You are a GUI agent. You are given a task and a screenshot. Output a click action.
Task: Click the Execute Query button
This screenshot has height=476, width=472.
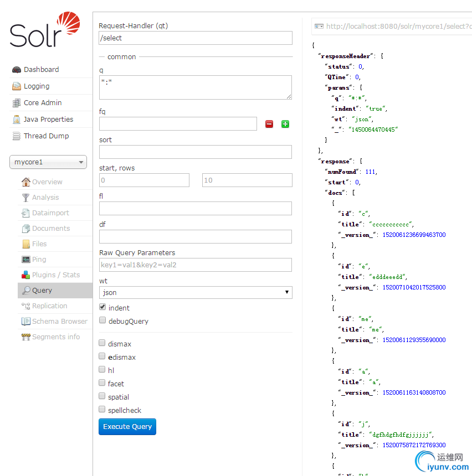[127, 427]
